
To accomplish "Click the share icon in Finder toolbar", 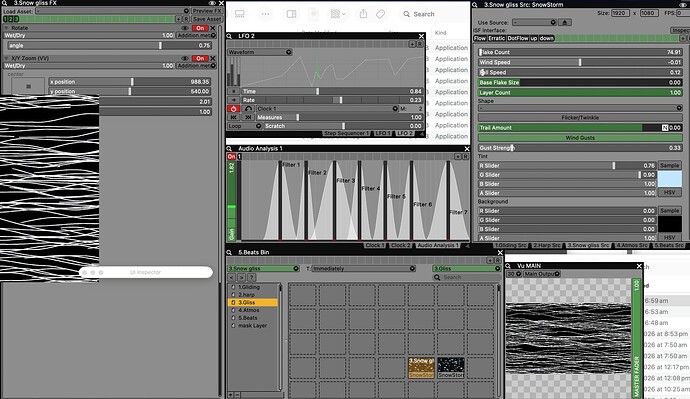I will pyautogui.click(x=363, y=14).
